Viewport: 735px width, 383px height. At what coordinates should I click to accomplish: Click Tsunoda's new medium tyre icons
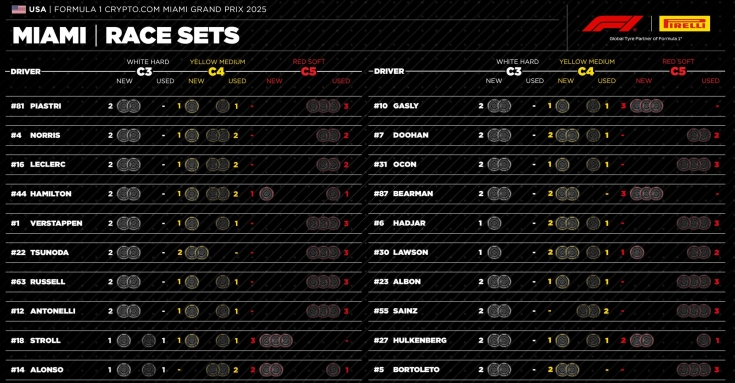[x=196, y=253]
